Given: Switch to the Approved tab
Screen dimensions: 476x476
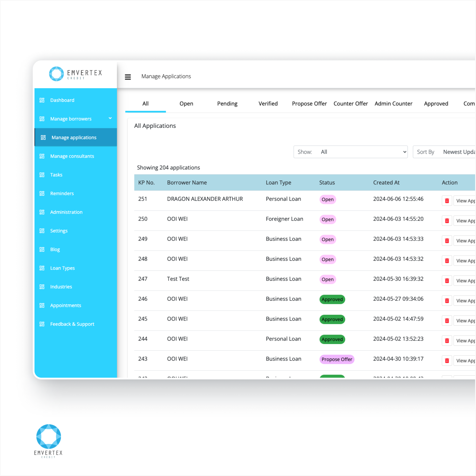Looking at the screenshot, I should click(436, 104).
